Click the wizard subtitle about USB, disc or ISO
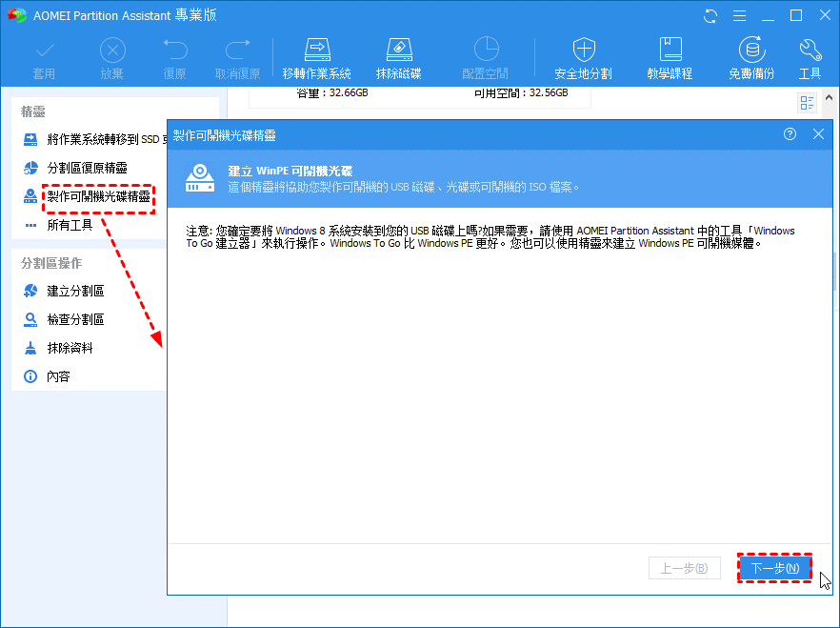Viewport: 840px width, 628px height. coord(404,187)
